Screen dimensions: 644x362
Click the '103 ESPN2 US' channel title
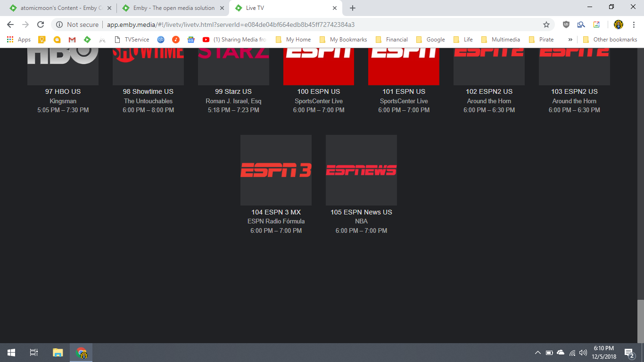(x=574, y=91)
